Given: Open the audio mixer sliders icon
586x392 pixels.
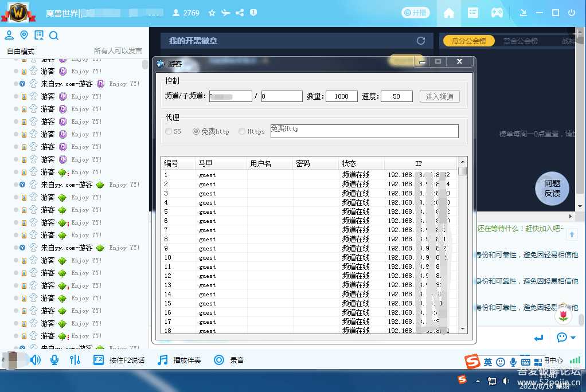Looking at the screenshot, I should [76, 360].
